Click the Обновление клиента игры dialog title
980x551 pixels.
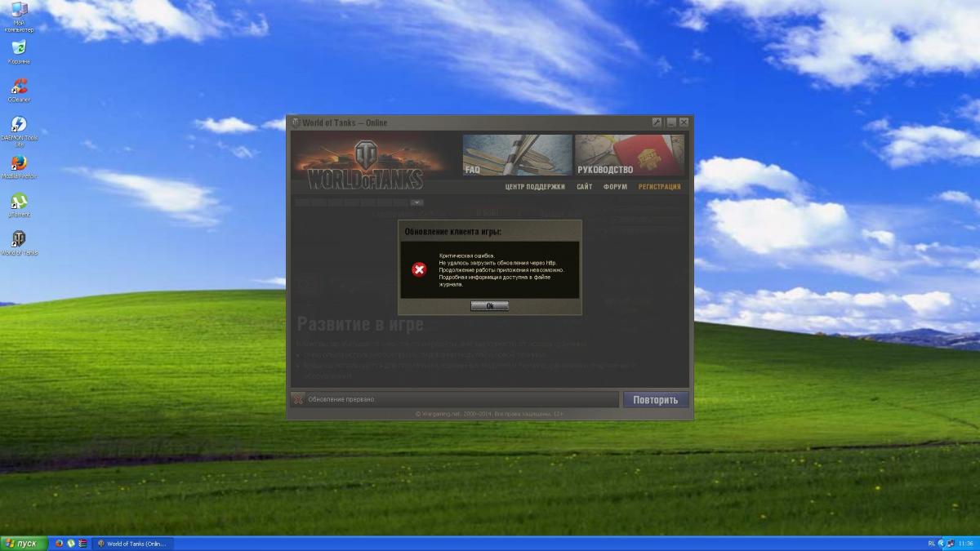[x=453, y=232]
